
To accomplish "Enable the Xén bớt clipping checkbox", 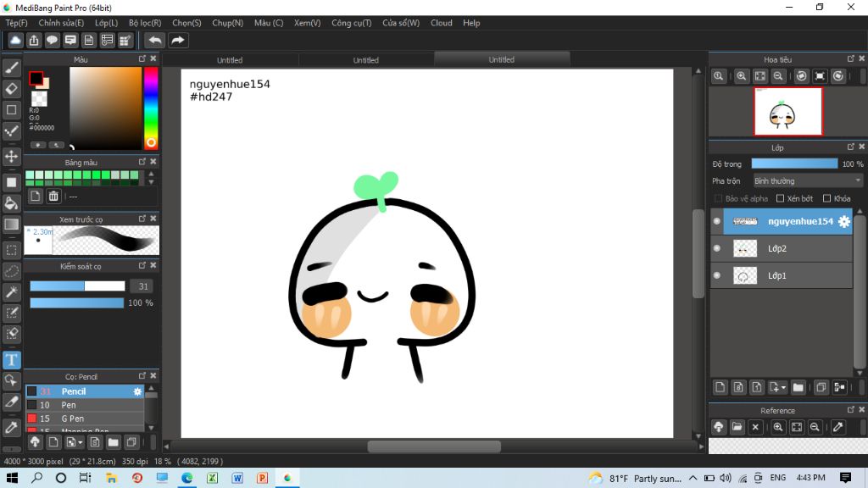I will [x=780, y=198].
